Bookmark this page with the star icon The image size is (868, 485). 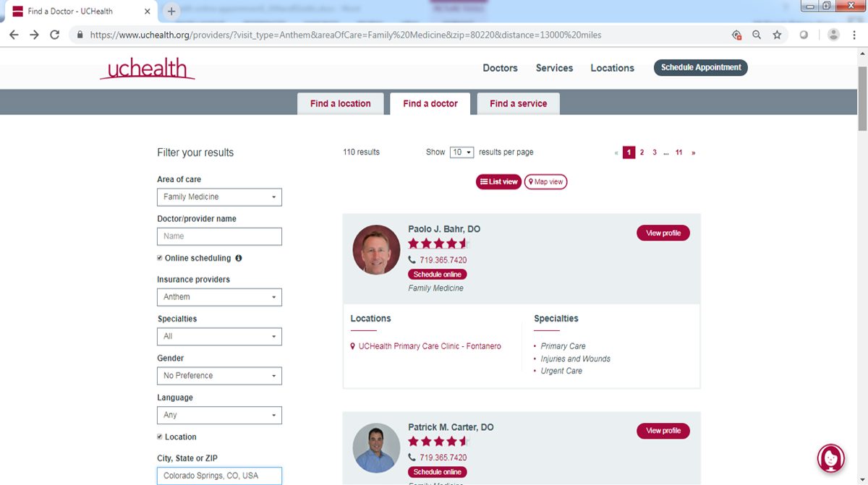[x=777, y=35]
